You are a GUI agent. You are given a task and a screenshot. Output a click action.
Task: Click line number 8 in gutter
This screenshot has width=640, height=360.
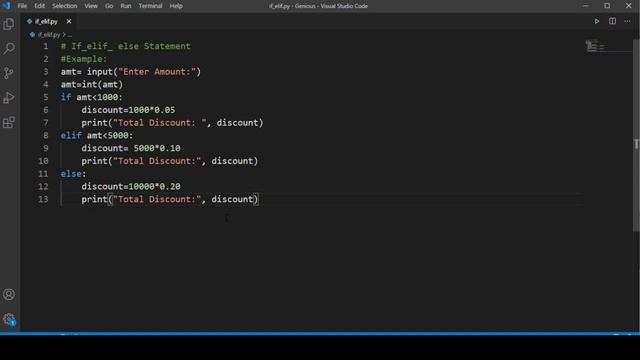(x=46, y=136)
